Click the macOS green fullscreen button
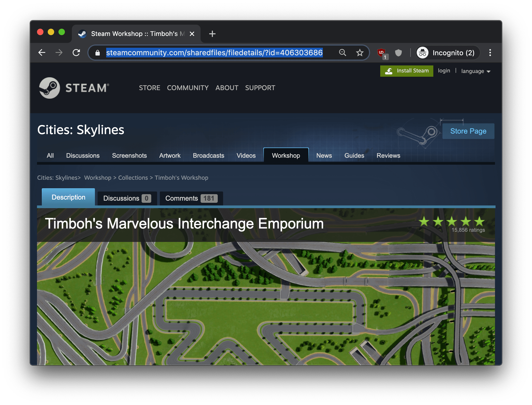The height and width of the screenshot is (405, 532). click(62, 32)
